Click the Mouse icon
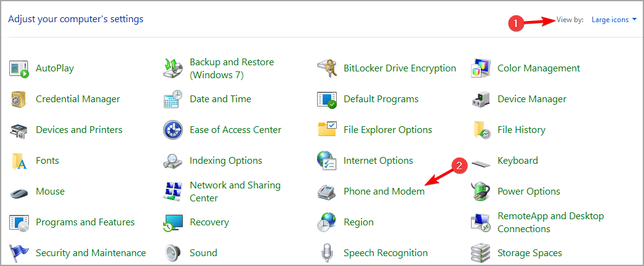This screenshot has height=266, width=644. [x=19, y=191]
